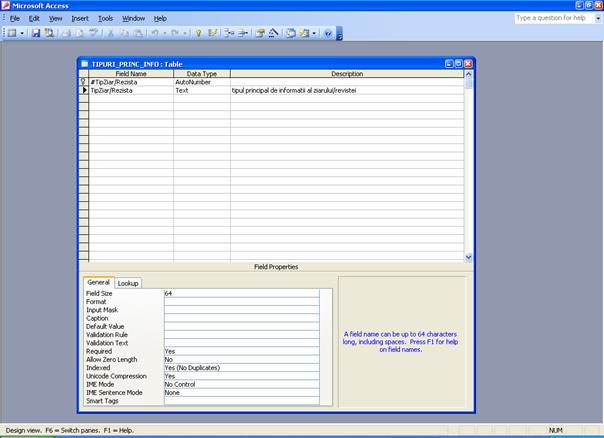
Task: Click the Delete Rows toolbar icon
Action: (243, 33)
